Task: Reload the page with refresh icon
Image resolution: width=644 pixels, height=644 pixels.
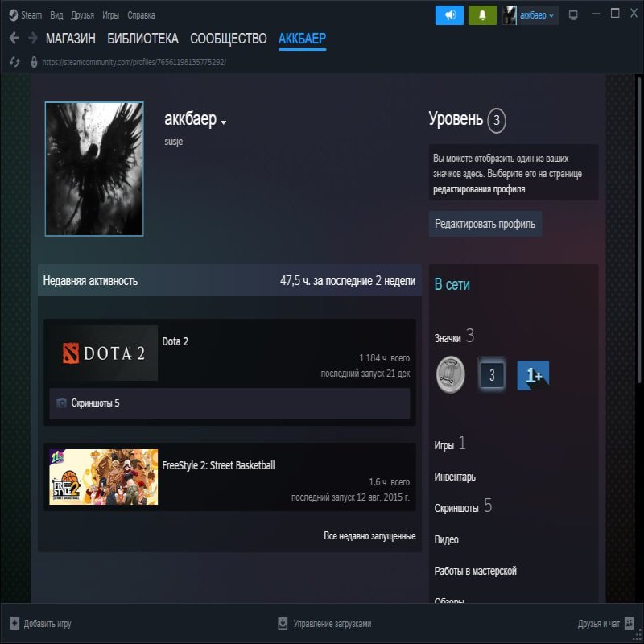Action: [x=14, y=61]
